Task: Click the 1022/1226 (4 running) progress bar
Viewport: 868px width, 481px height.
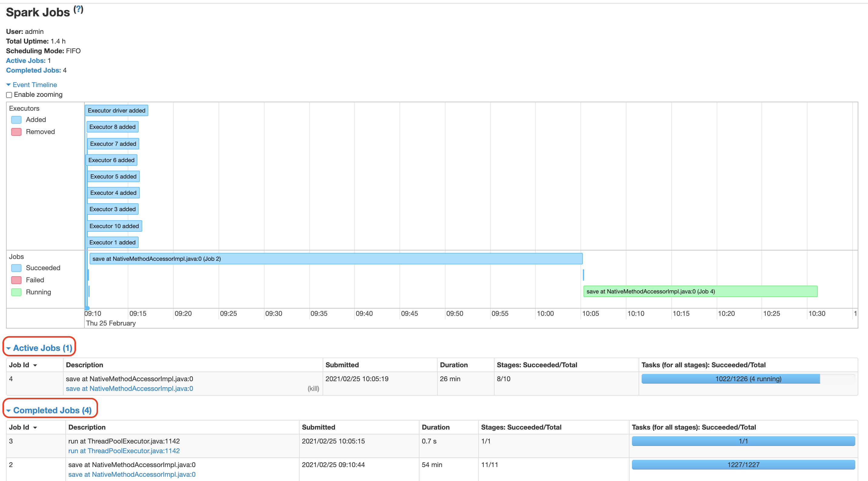Action: 748,379
